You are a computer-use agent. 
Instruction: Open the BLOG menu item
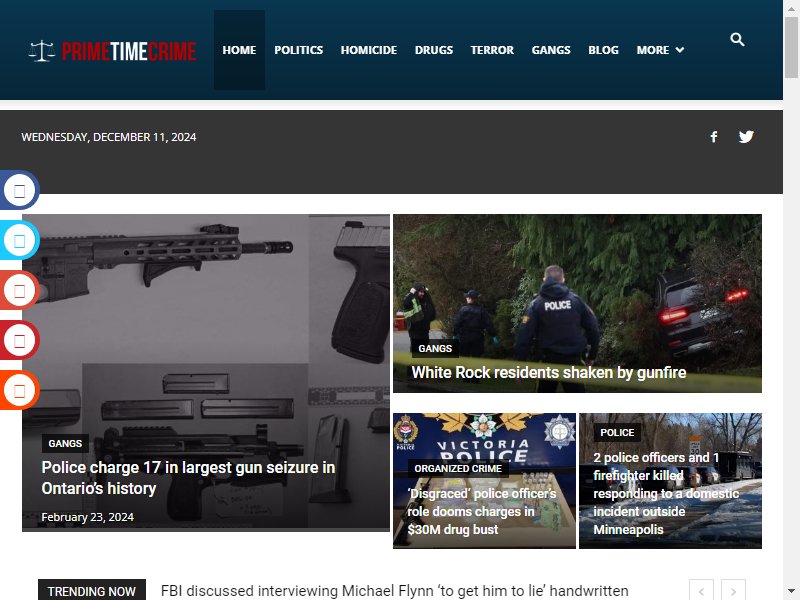pyautogui.click(x=603, y=50)
